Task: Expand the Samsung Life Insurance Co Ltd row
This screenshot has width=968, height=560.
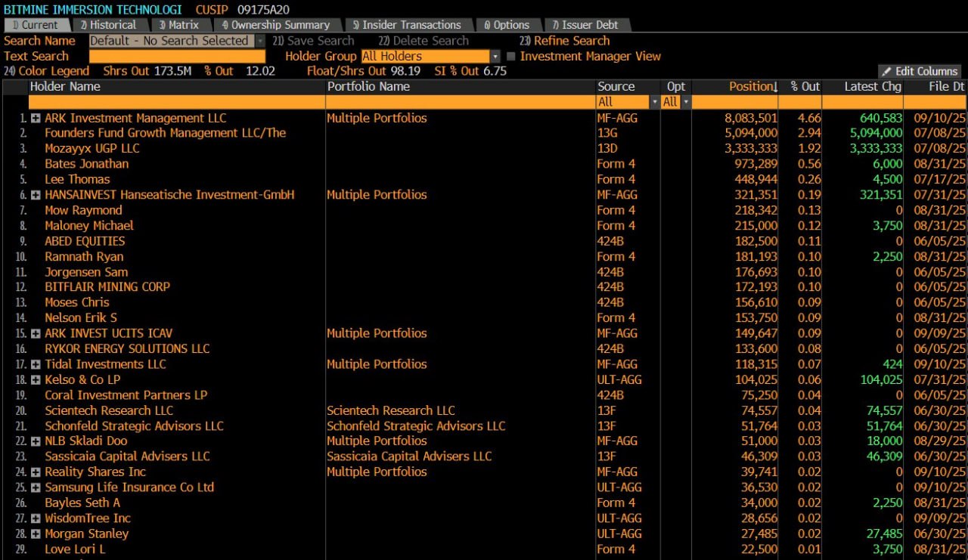Action: (36, 488)
